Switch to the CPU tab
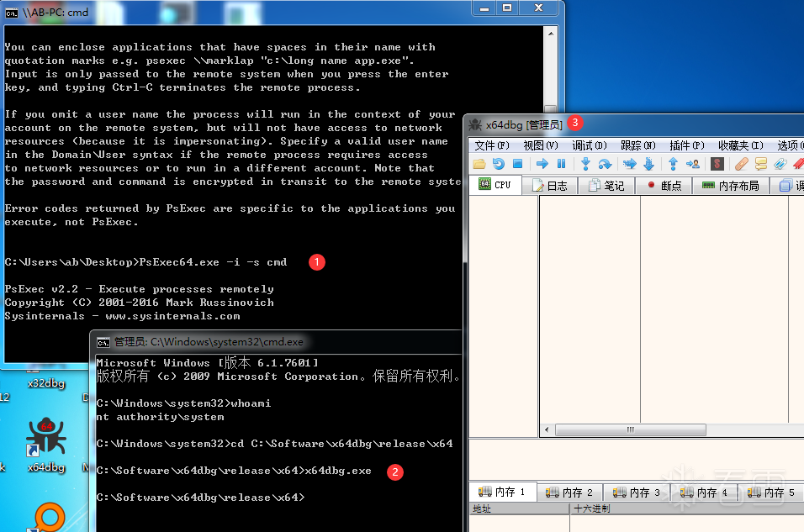 pos(495,185)
